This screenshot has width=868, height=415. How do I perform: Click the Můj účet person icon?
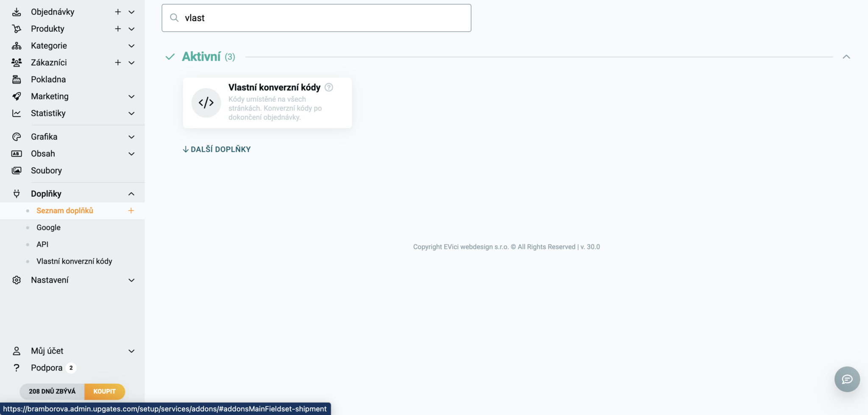17,351
